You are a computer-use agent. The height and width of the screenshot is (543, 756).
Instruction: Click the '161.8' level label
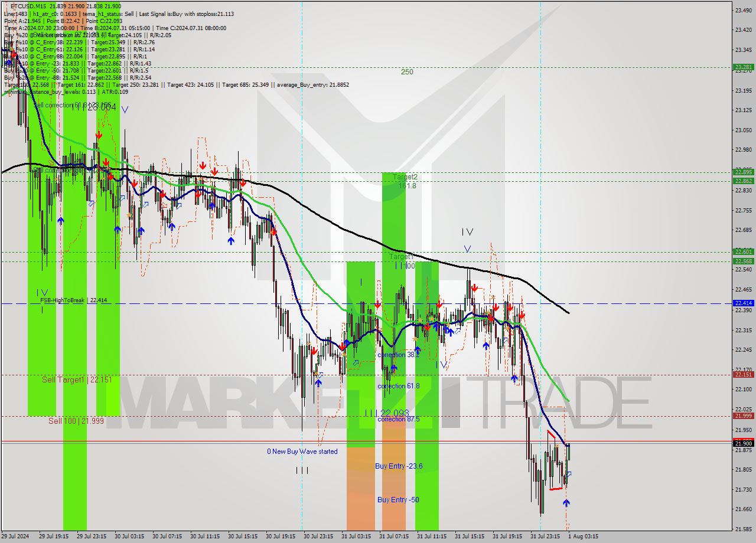tap(407, 185)
